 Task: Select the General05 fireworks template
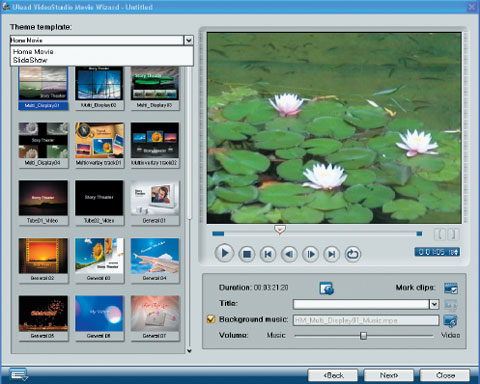click(43, 318)
